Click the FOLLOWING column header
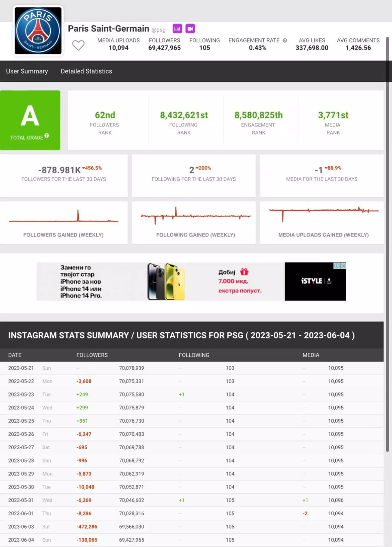 [x=194, y=355]
